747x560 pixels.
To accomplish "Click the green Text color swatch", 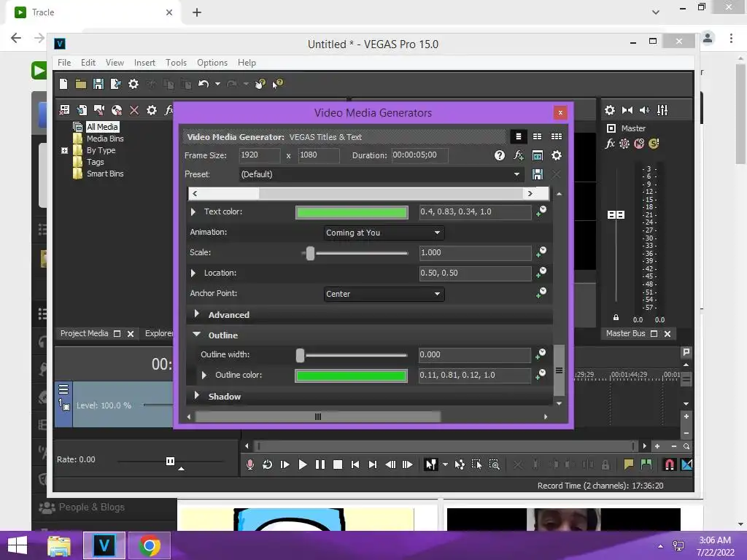I will pyautogui.click(x=352, y=212).
